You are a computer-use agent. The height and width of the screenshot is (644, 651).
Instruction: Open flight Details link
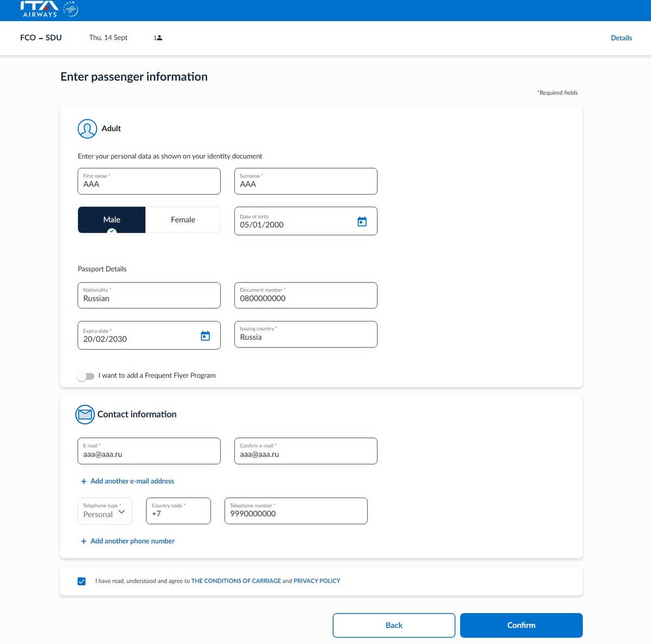(621, 38)
